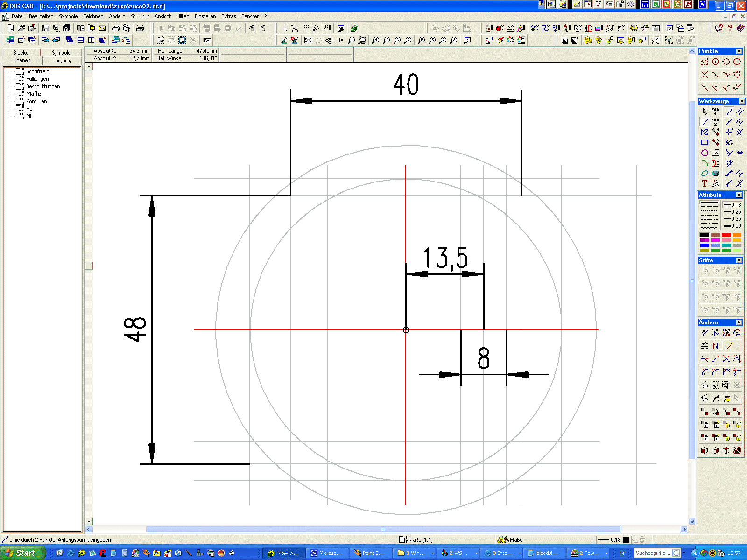Select line width 0,35
747x560 pixels.
pos(733,219)
